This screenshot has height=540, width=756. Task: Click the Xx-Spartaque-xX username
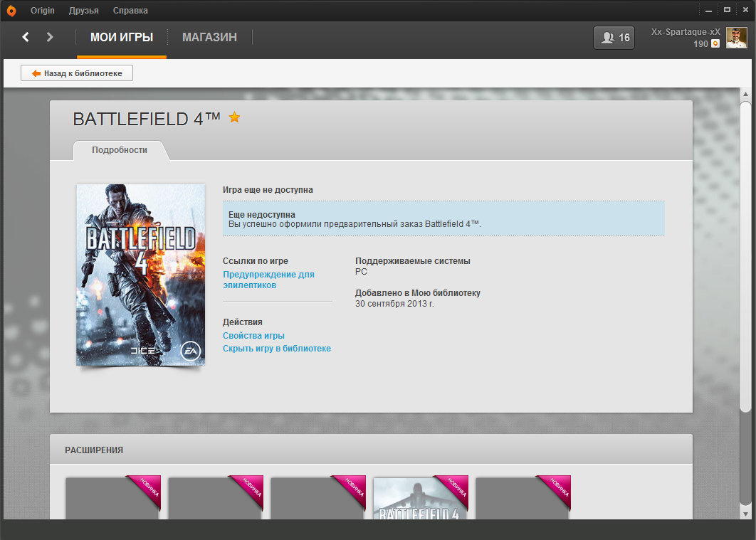[685, 32]
